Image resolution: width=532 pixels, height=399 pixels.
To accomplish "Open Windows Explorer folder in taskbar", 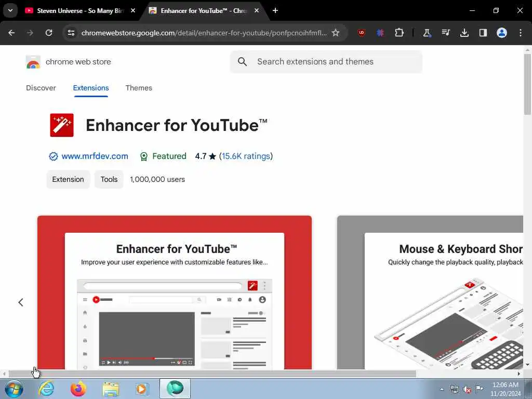I will [111, 389].
